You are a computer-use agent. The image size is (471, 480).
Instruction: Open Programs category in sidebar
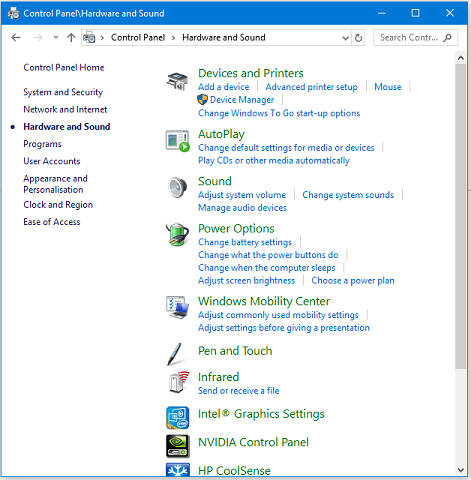pyautogui.click(x=42, y=144)
